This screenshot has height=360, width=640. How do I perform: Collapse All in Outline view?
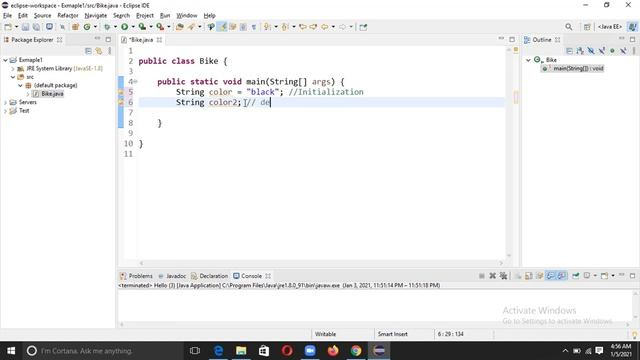click(569, 51)
